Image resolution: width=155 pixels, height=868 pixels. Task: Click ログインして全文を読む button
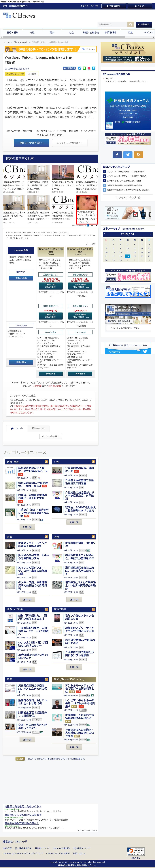click(70, 143)
